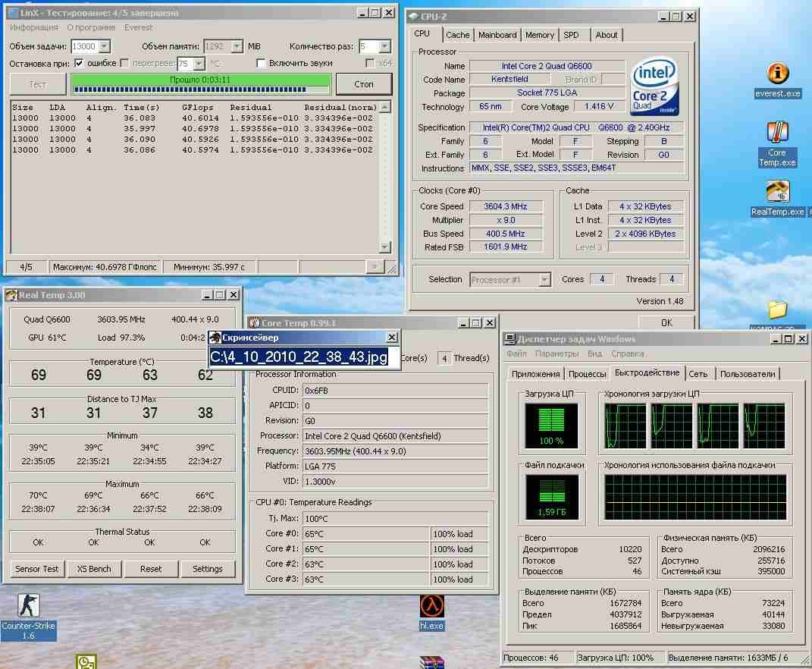
Task: Expand 'Количество раз' dropdown in LinX
Action: point(384,46)
